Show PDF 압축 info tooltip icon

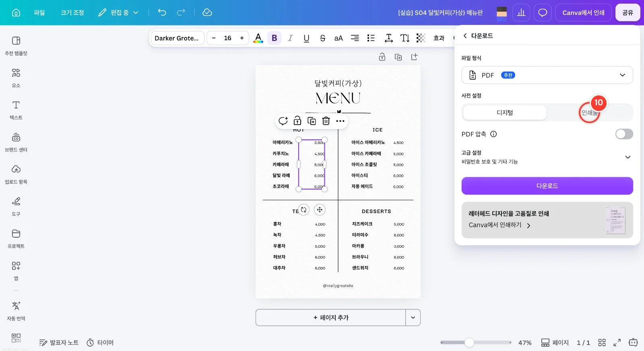[x=493, y=134]
